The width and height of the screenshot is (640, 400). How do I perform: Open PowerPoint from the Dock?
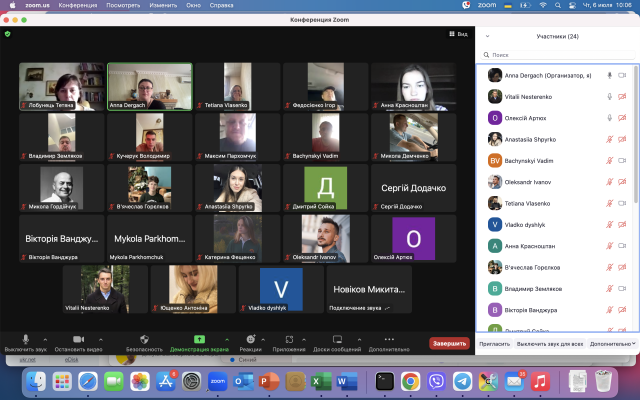click(x=269, y=382)
